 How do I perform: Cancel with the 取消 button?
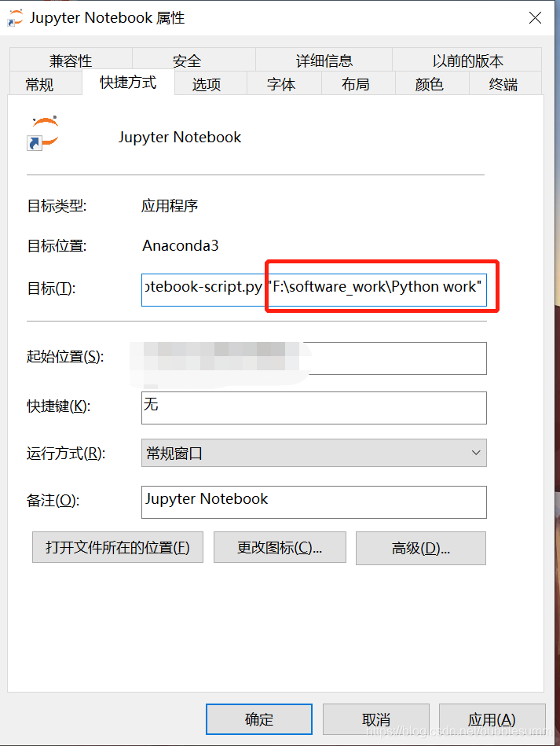(376, 719)
